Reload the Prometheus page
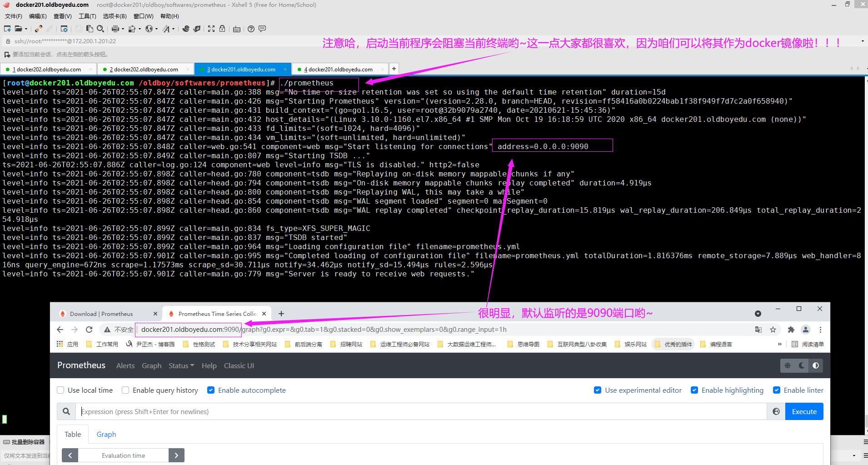The height and width of the screenshot is (465, 868). [x=89, y=330]
